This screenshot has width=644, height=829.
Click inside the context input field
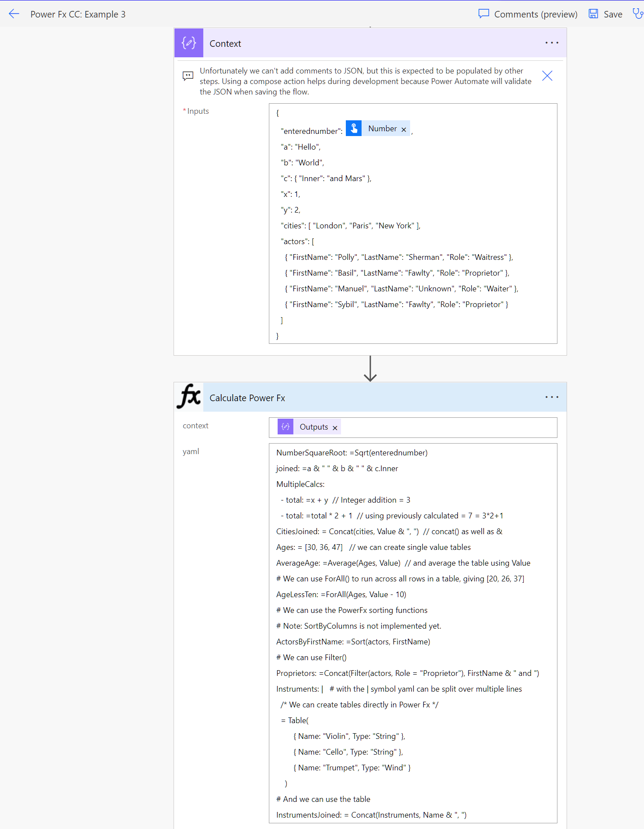click(x=413, y=427)
